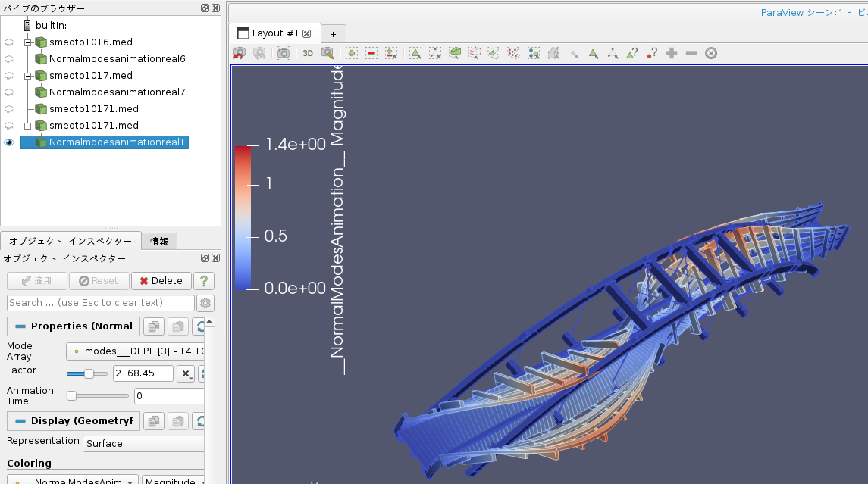Image resolution: width=868 pixels, height=484 pixels.
Task: Click the zoom to box magnifier icon
Action: pyautogui.click(x=327, y=53)
